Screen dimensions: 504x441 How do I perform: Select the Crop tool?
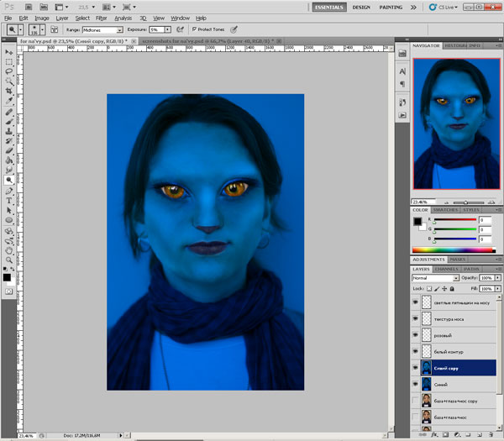point(9,92)
